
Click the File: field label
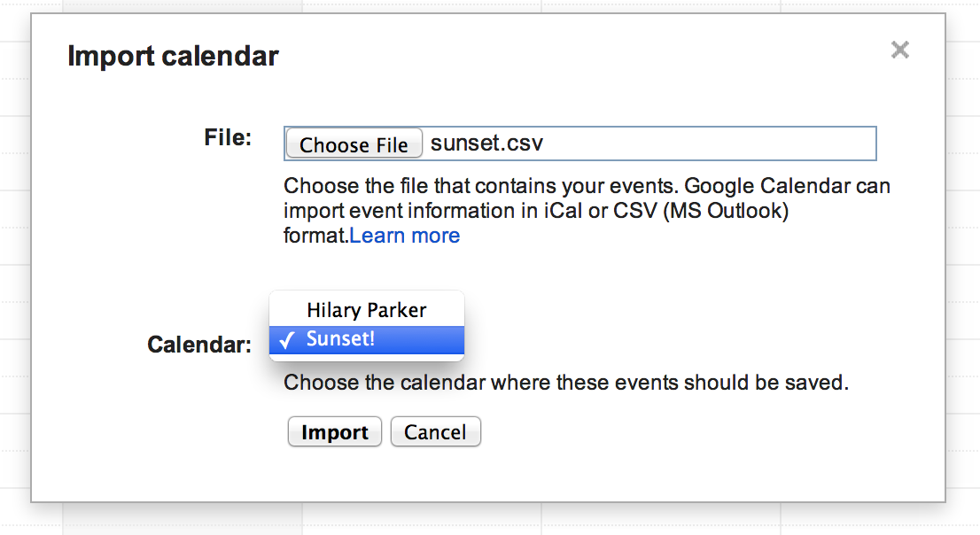pyautogui.click(x=228, y=138)
